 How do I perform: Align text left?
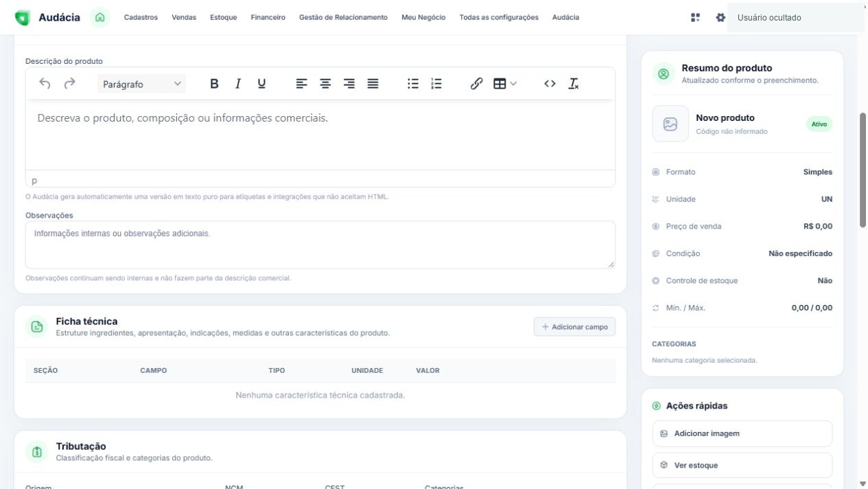click(301, 84)
